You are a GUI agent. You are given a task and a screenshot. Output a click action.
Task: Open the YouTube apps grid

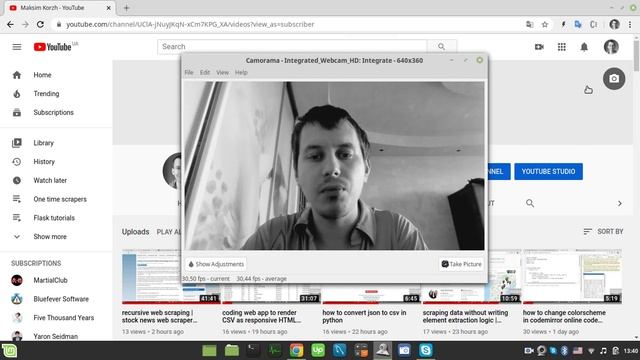(x=562, y=47)
